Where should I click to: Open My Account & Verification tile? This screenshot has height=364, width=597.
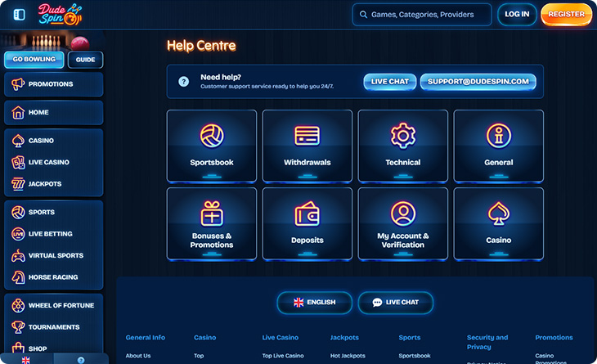403,223
